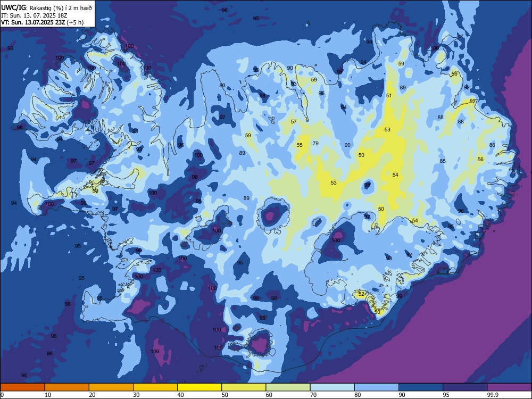The width and height of the screenshot is (532, 399).
Task: Click the legend scale label '20'
Action: [92, 395]
